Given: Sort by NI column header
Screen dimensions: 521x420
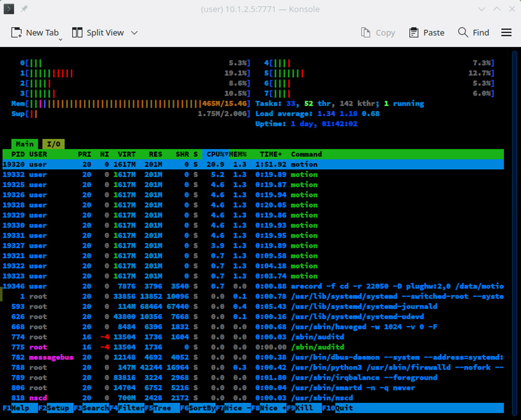Looking at the screenshot, I should tap(104, 154).
